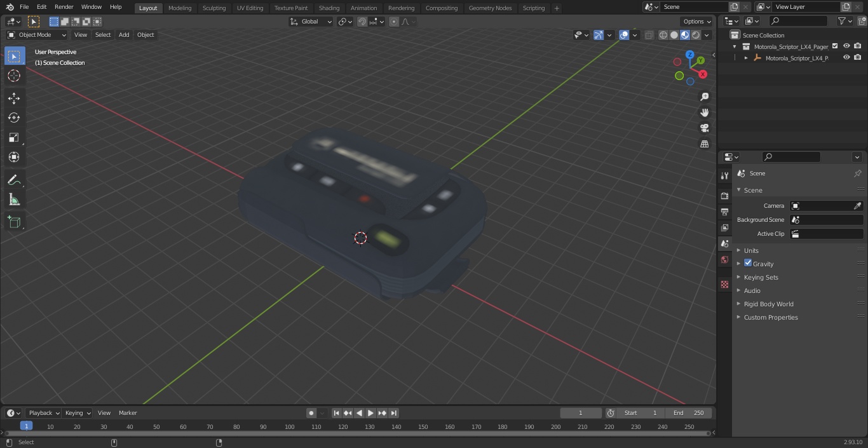Pick the Add Cube tool
Viewport: 868px width, 448px height.
[14, 222]
